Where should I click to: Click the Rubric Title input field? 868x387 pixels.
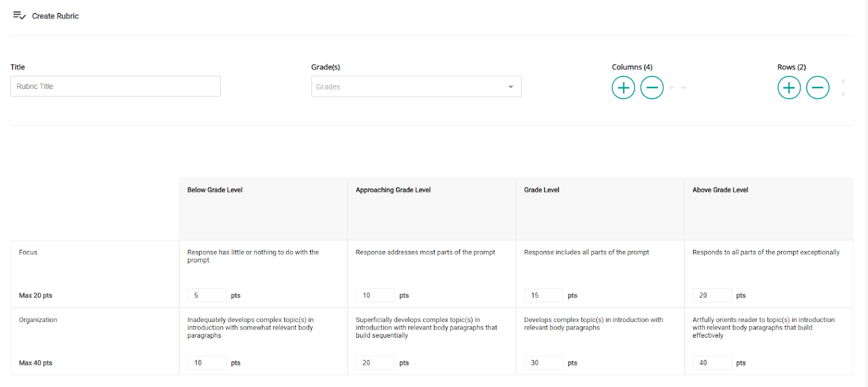(x=116, y=86)
